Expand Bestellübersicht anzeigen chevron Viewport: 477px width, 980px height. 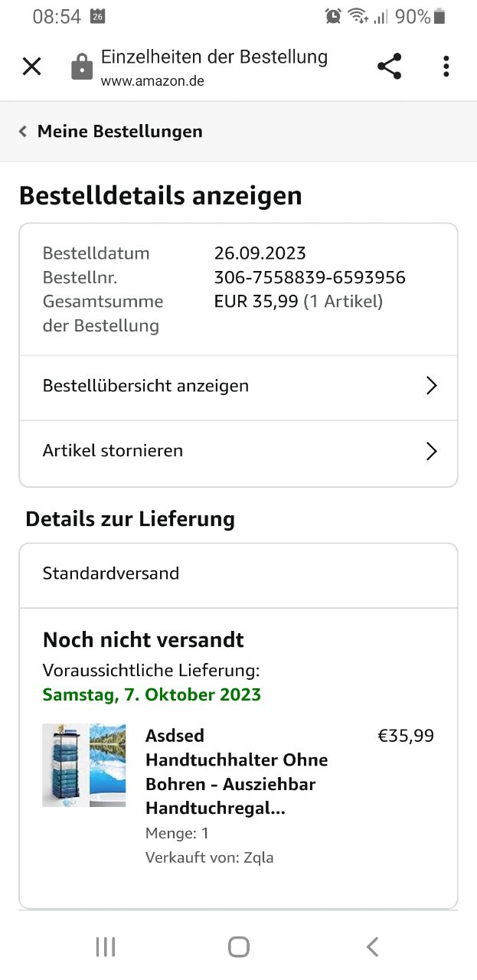point(431,386)
